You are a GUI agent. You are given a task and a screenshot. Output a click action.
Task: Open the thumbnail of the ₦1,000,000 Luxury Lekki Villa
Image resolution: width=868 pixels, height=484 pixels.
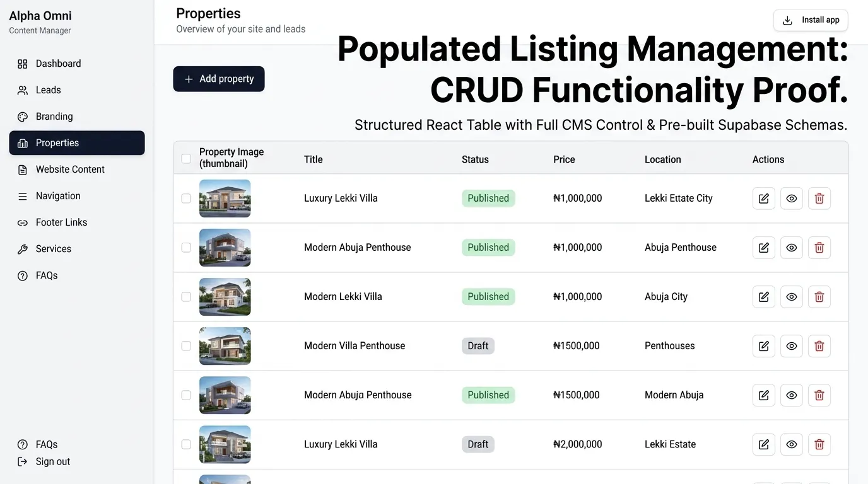225,199
